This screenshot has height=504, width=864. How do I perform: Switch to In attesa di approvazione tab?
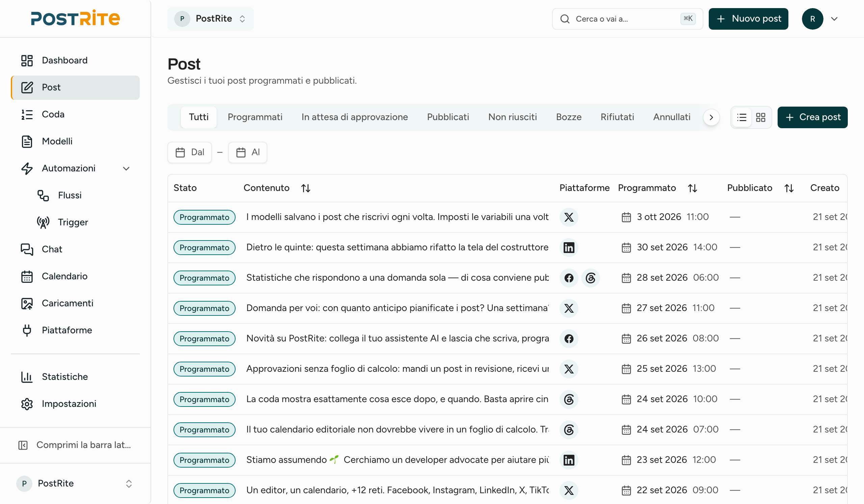coord(354,117)
